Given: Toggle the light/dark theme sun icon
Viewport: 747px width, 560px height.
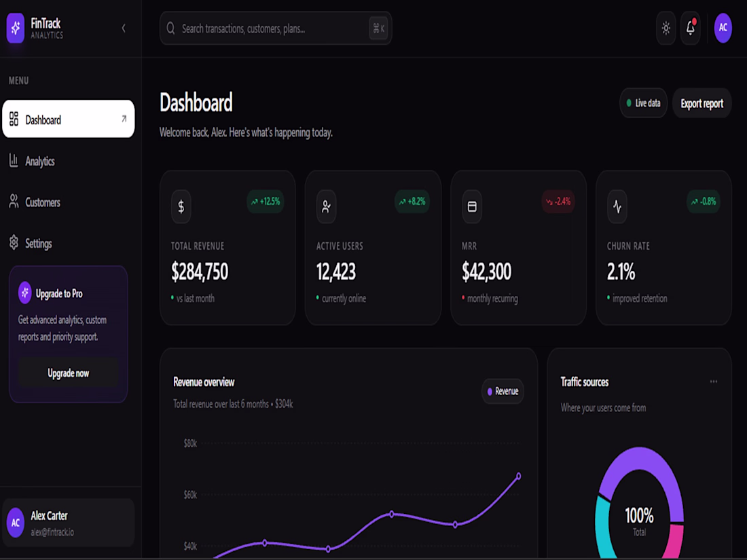Looking at the screenshot, I should coord(666,29).
